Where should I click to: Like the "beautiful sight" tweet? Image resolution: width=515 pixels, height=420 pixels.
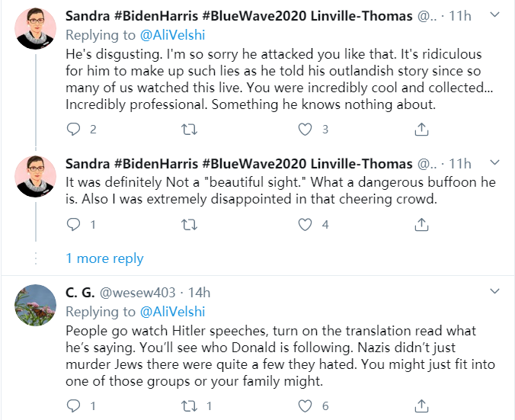tap(305, 224)
